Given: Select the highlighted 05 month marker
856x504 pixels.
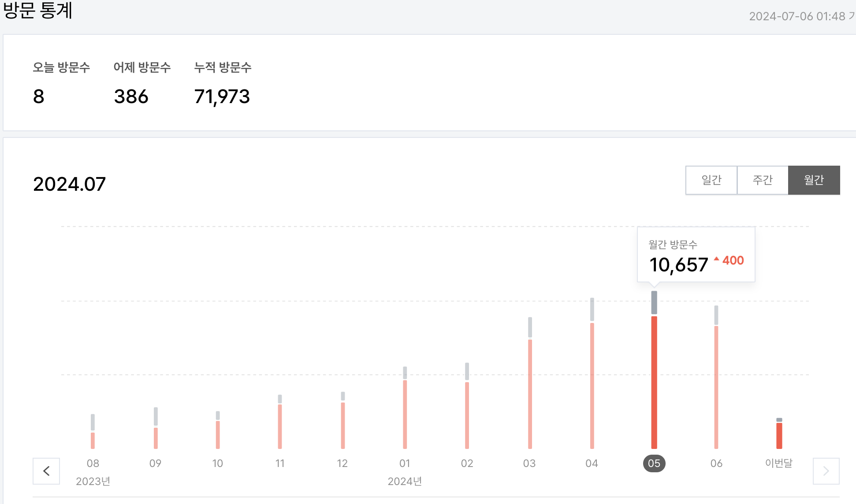Looking at the screenshot, I should pos(654,463).
